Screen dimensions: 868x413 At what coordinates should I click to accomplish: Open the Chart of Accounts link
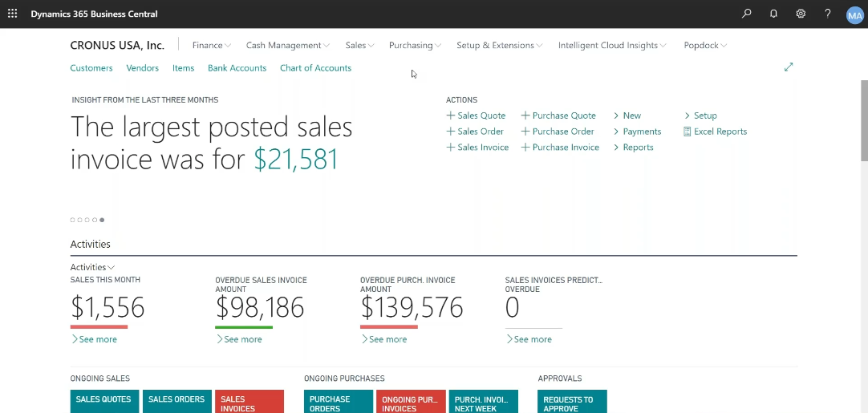(x=315, y=68)
